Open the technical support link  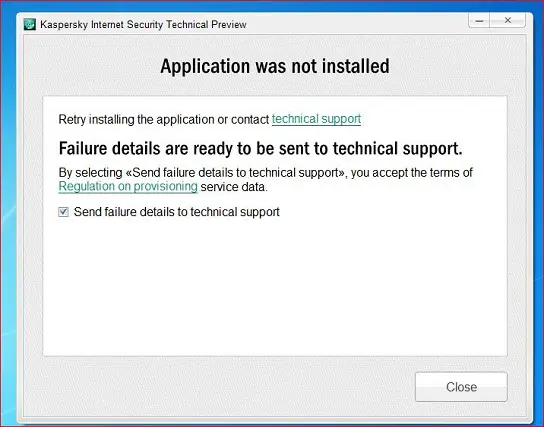click(x=316, y=119)
